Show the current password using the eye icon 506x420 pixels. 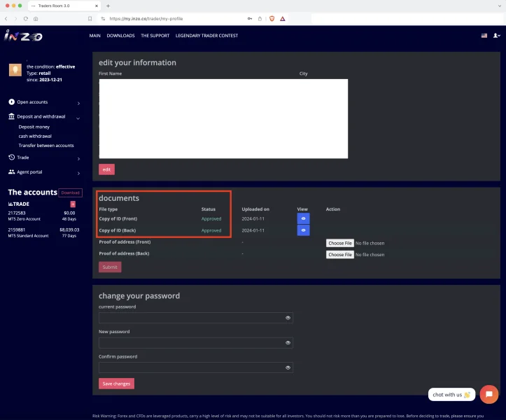coord(288,318)
